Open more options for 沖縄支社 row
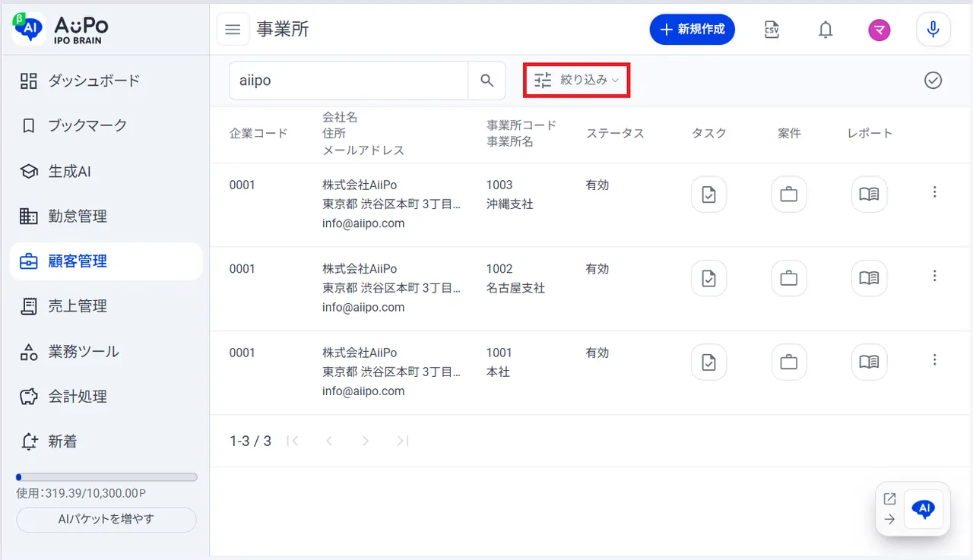 [x=935, y=192]
